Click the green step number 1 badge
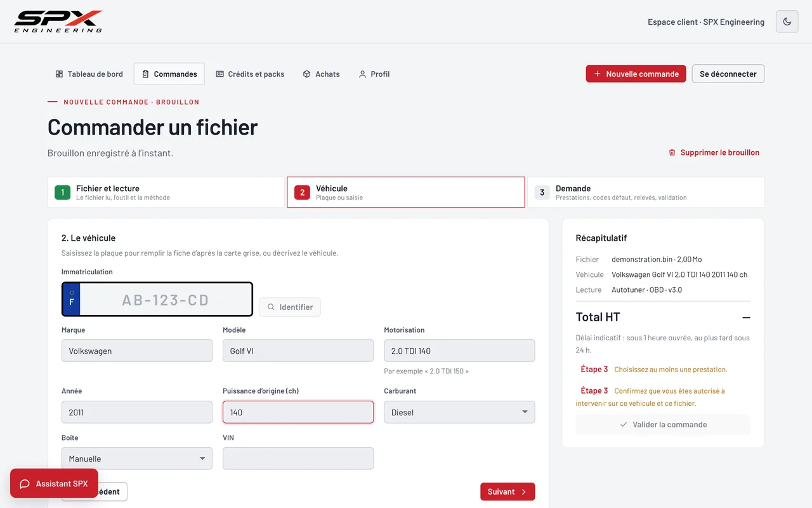 [62, 192]
